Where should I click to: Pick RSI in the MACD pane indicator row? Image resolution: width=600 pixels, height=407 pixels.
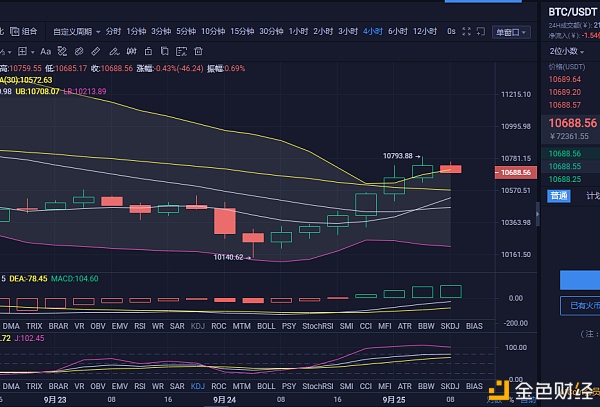(140, 326)
